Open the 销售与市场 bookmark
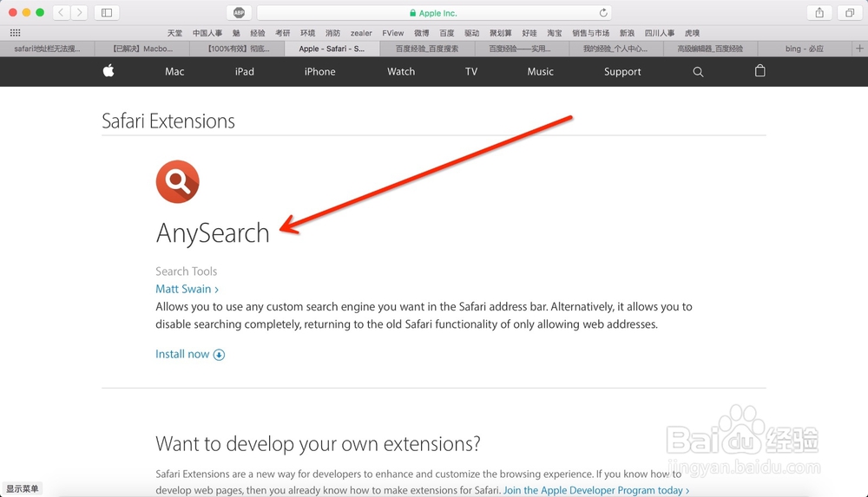Image resolution: width=868 pixels, height=497 pixels. point(590,33)
